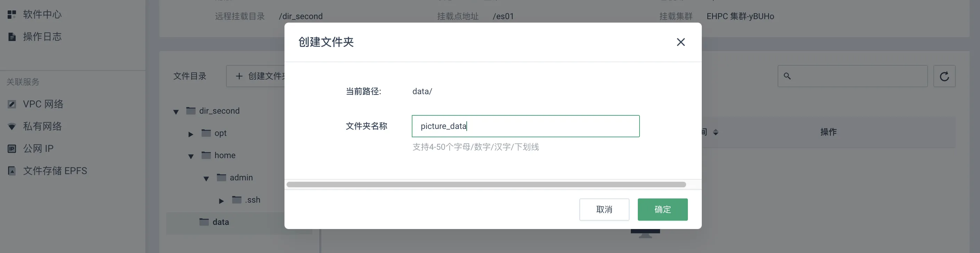This screenshot has width=980, height=253.
Task: Close the 创建文件夹 dialog
Action: [x=681, y=42]
